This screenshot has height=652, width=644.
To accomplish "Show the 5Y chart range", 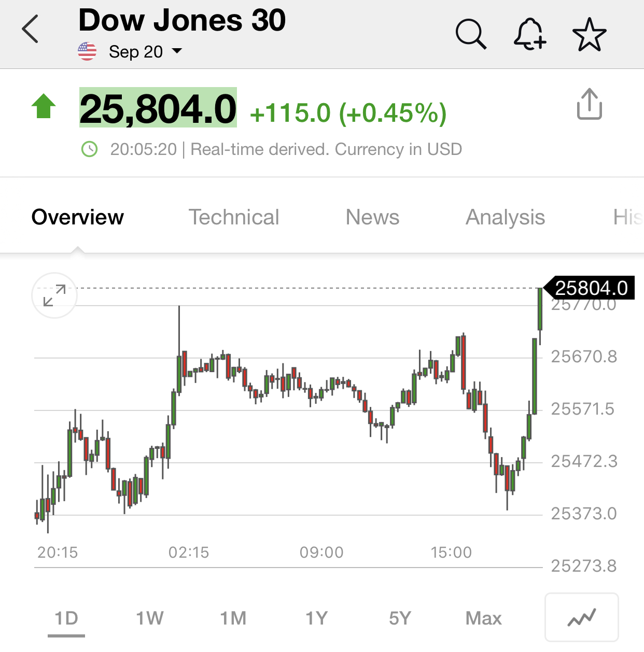I will 400,618.
